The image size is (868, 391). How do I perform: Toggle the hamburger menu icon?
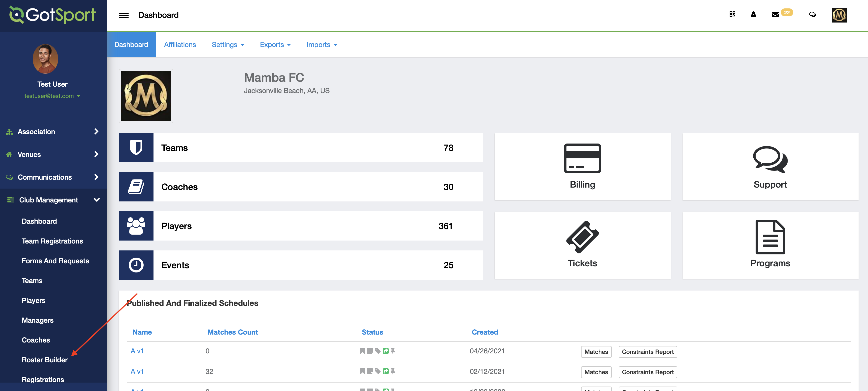pyautogui.click(x=124, y=15)
